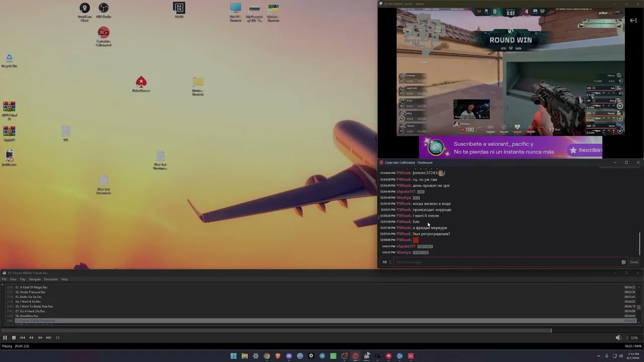Click the chat message input field
Viewport: 644px width, 362px height.
point(507,262)
